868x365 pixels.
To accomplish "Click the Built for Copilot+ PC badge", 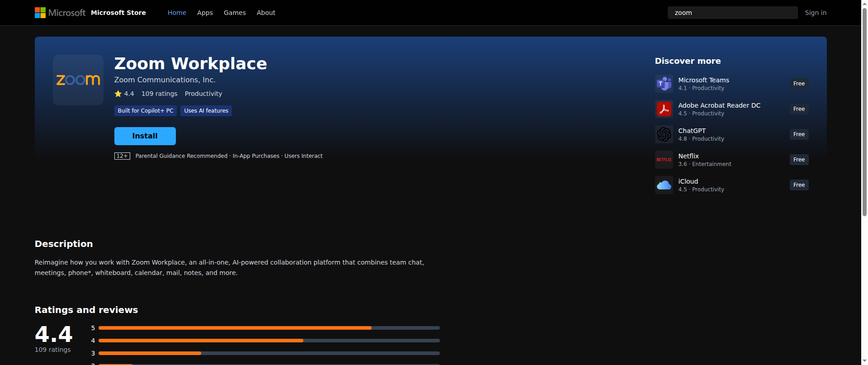I will click(x=146, y=111).
